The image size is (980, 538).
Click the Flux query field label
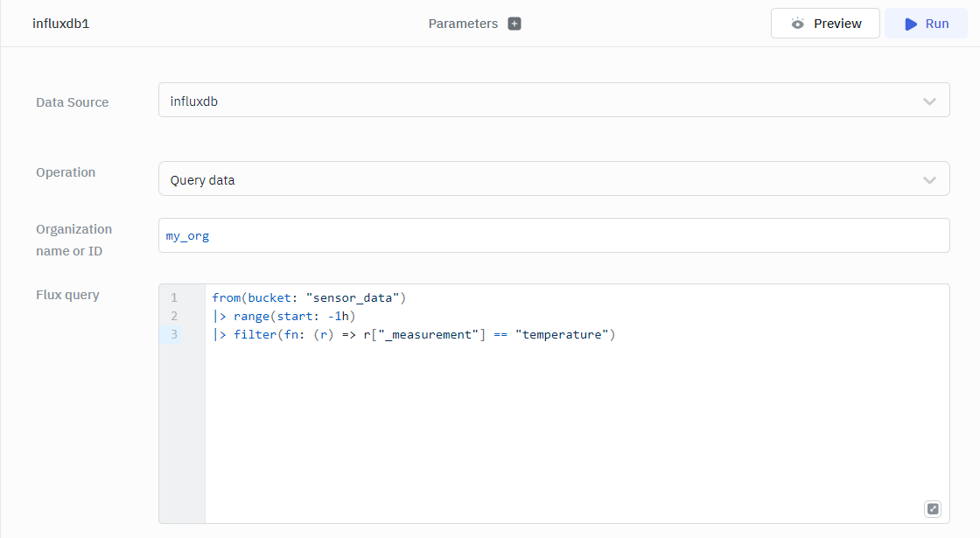(x=67, y=295)
